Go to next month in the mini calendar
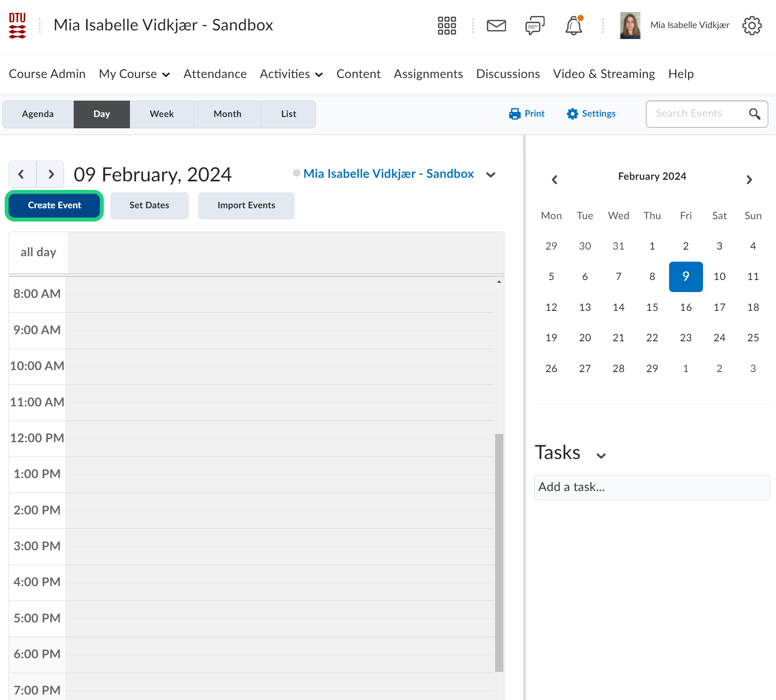 [749, 180]
